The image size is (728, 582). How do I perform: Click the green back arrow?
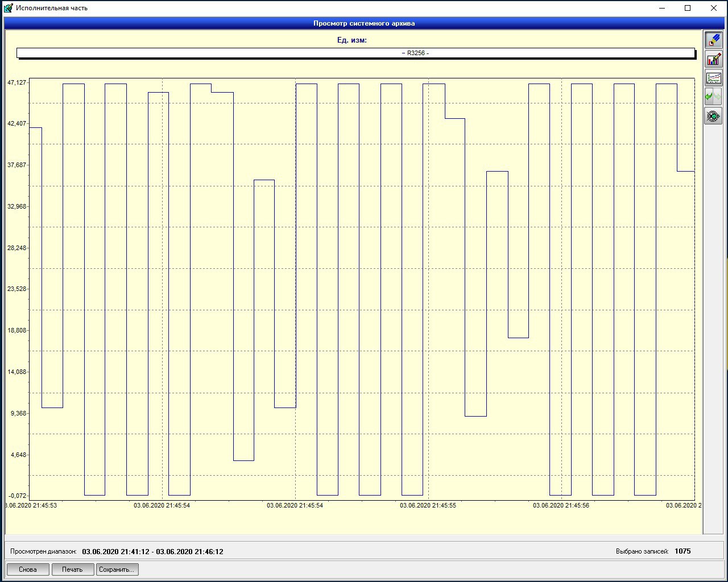(x=709, y=97)
